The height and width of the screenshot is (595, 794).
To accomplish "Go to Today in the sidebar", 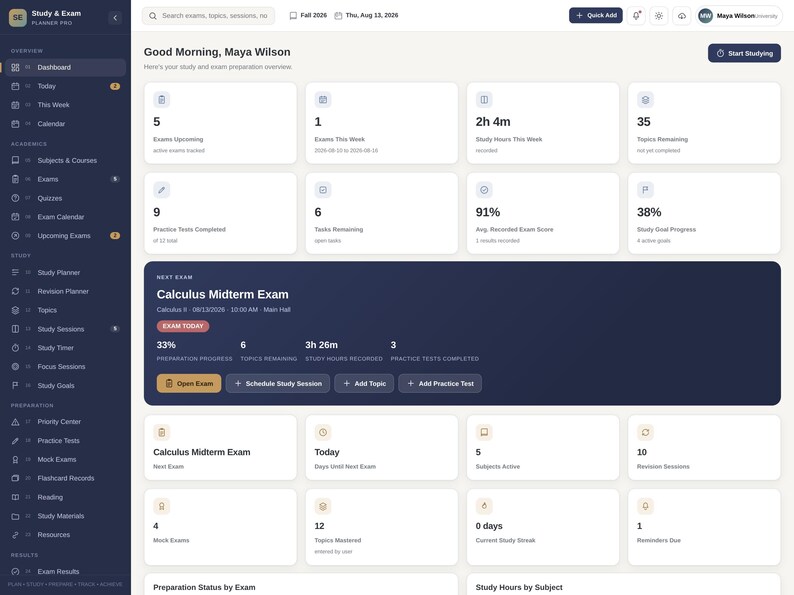I will [x=66, y=86].
